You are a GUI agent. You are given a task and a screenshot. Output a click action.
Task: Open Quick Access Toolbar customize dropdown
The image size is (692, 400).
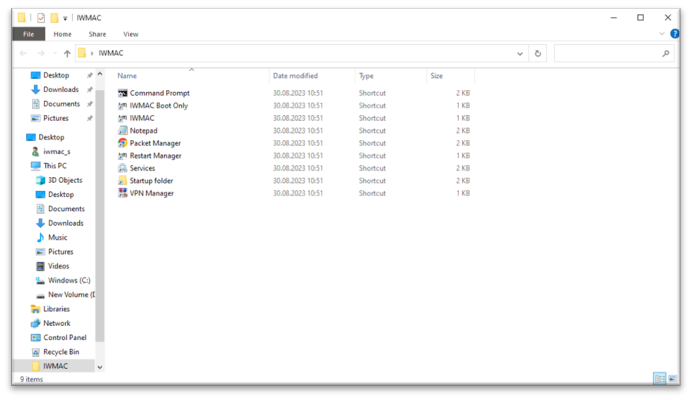[x=65, y=18]
